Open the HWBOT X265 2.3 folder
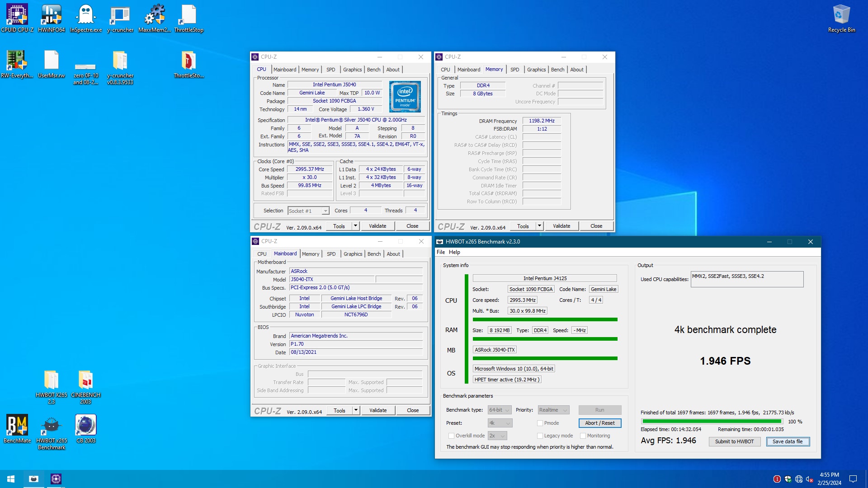Screen dimensions: 868x488 click(x=52, y=387)
